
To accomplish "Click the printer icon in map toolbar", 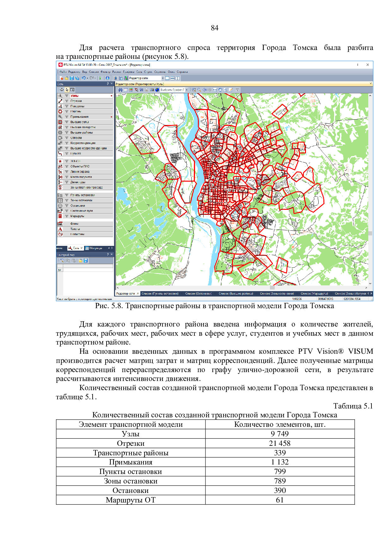I will click(147, 90).
